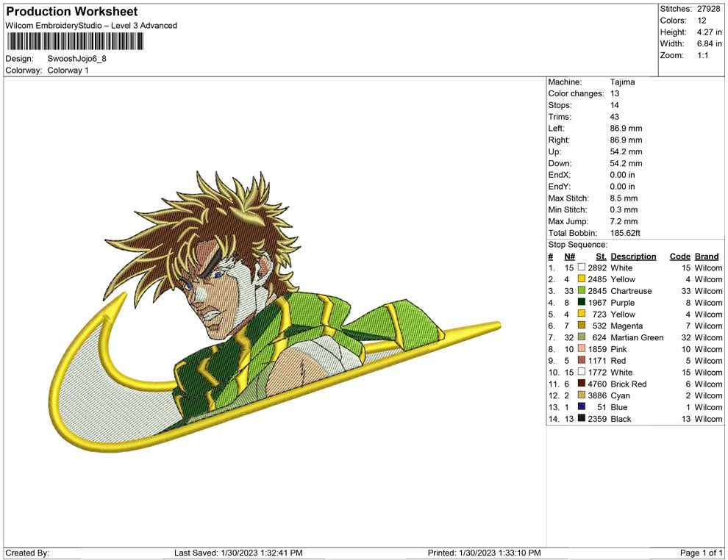
Task: Select the Blue color swatch
Action: [581, 406]
